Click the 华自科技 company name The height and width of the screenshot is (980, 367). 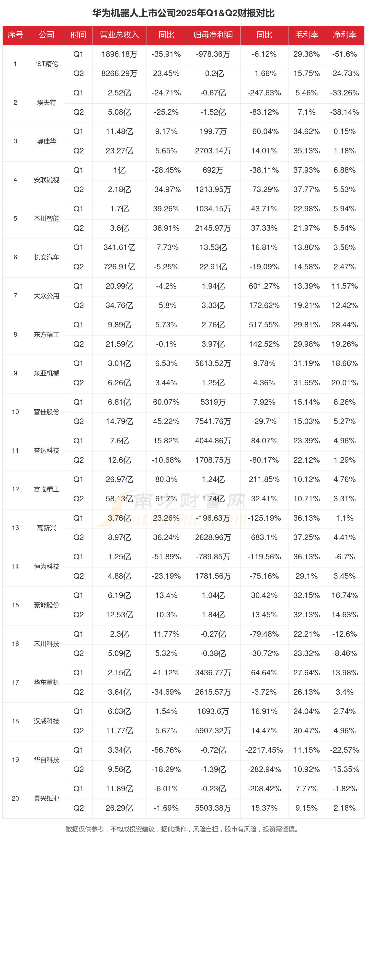[46, 760]
